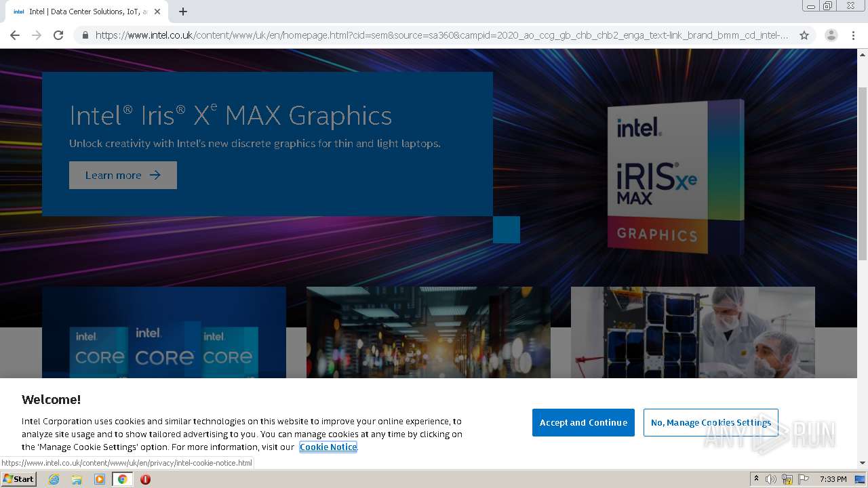Open the data center hallway card
This screenshot has width=868, height=488.
[x=429, y=332]
